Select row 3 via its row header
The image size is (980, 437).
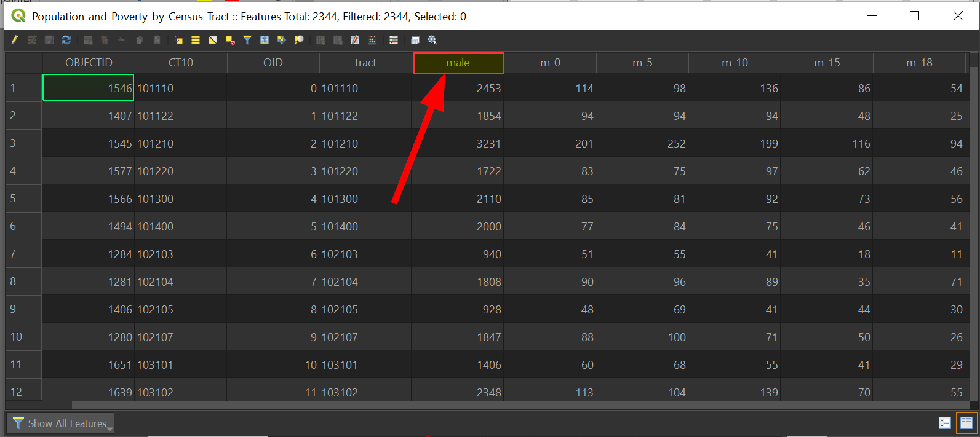[x=24, y=143]
